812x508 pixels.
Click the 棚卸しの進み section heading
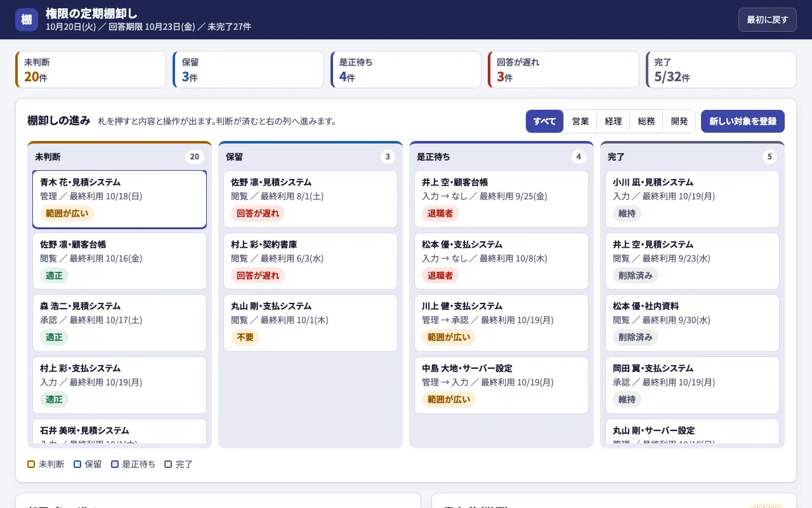tap(59, 121)
